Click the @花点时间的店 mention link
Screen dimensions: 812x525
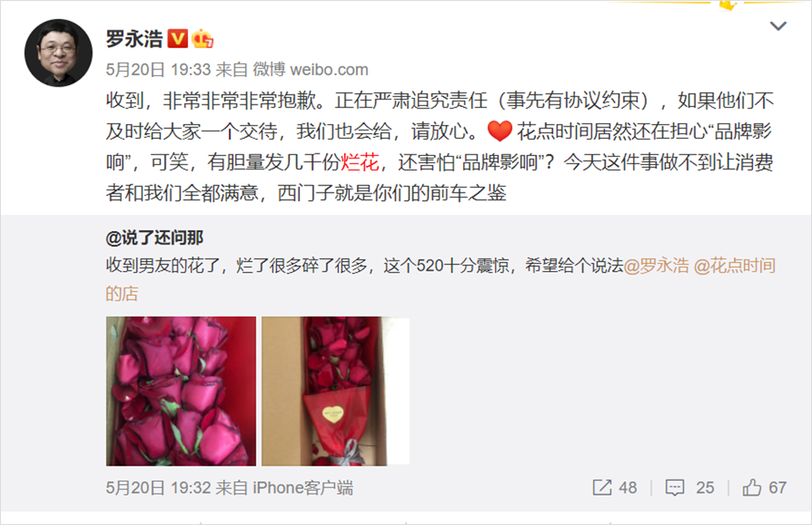click(x=440, y=279)
